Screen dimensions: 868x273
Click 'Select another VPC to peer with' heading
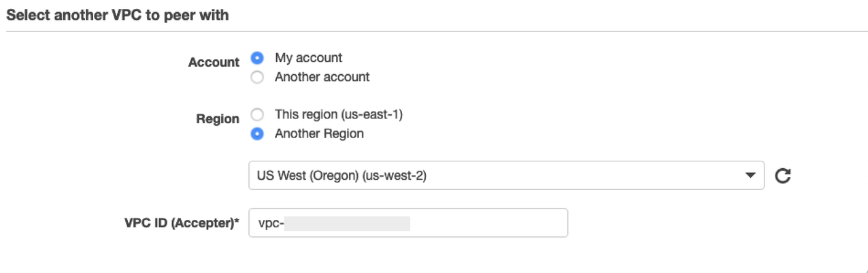coord(117,16)
